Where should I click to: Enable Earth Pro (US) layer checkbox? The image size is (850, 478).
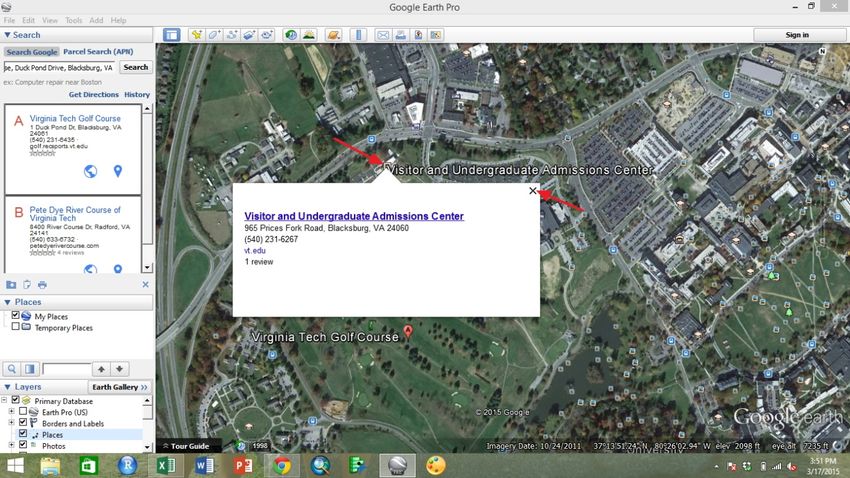click(x=23, y=411)
